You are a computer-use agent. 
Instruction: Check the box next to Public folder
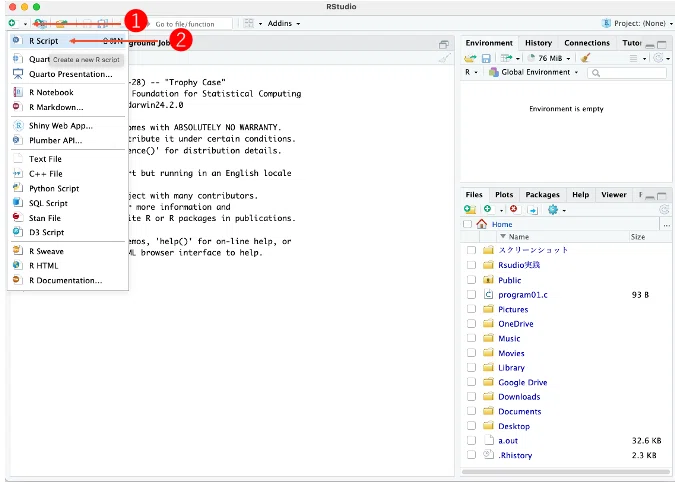point(471,280)
